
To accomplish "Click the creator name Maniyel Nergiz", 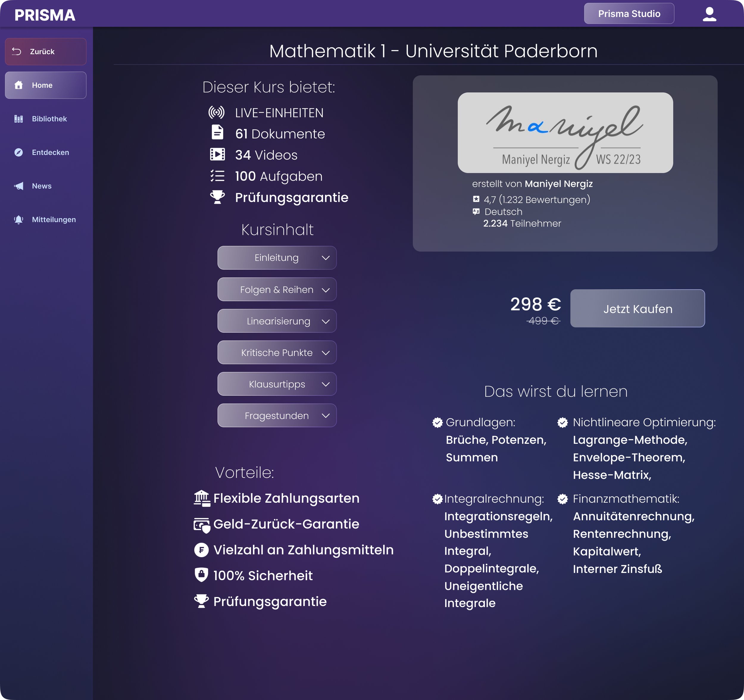I will click(559, 184).
